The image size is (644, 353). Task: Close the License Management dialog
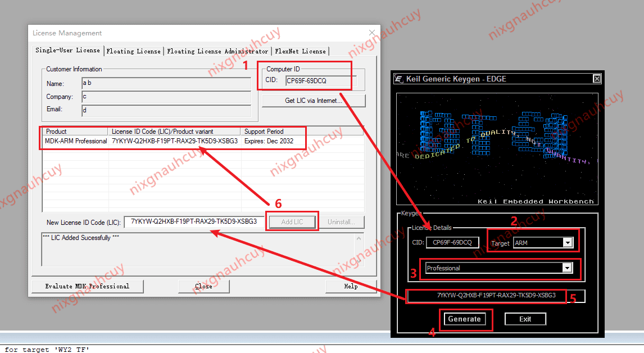pos(371,33)
